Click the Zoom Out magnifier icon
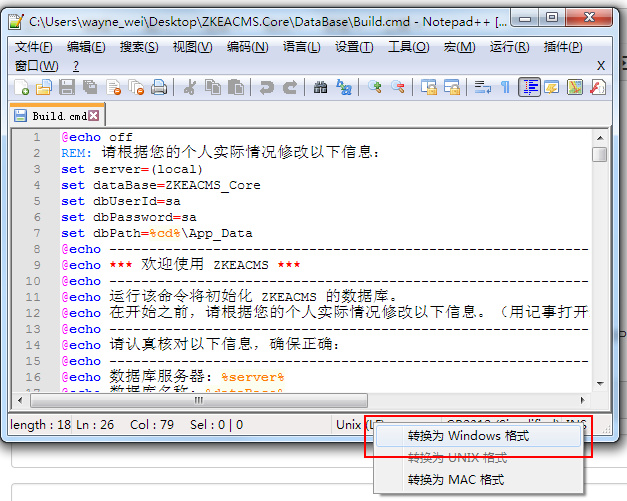The width and height of the screenshot is (627, 501). pyautogui.click(x=398, y=87)
